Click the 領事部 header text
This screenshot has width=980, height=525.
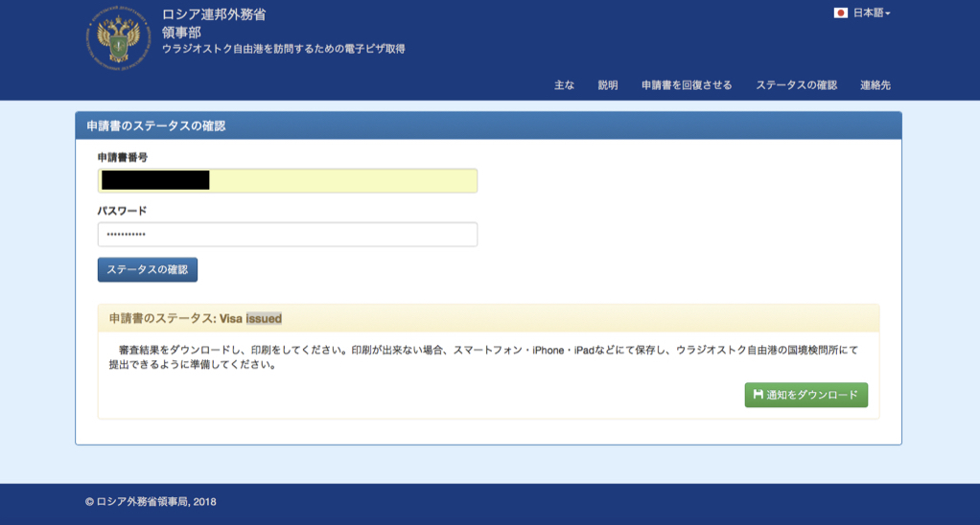[x=181, y=32]
